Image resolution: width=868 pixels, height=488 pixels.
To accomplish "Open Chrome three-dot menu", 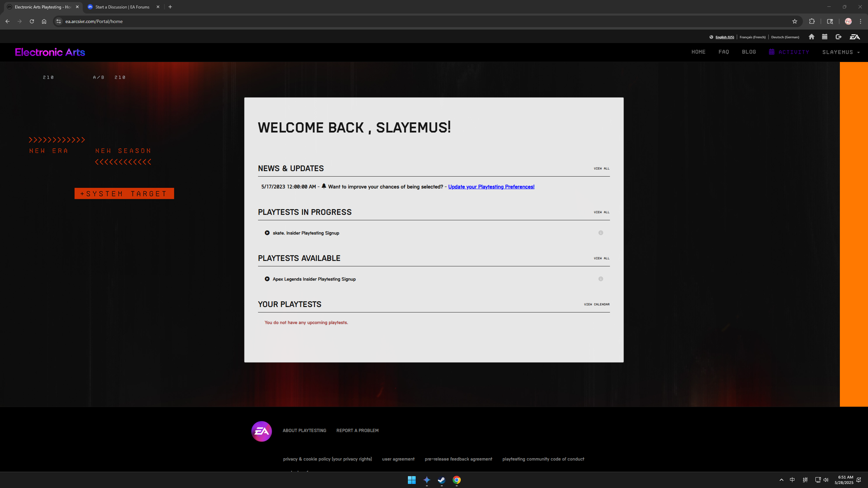I will pyautogui.click(x=861, y=21).
